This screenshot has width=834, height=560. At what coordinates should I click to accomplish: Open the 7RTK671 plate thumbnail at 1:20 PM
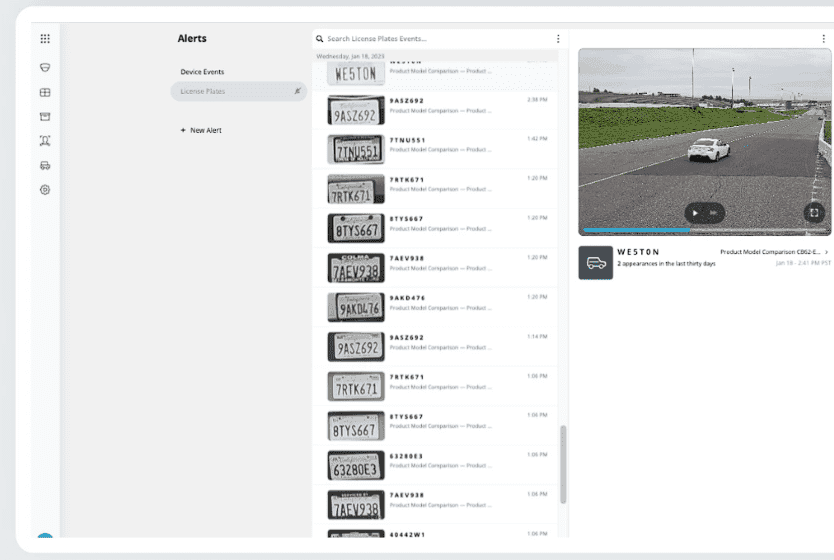click(356, 189)
